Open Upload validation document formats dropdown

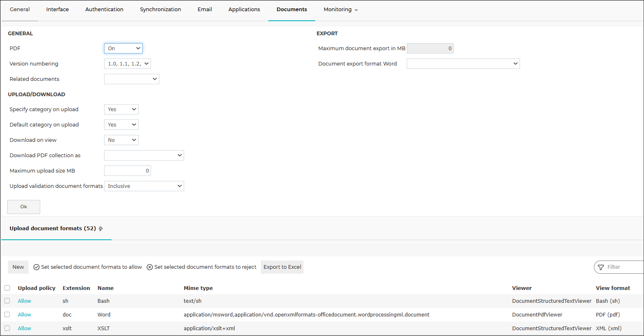click(144, 186)
